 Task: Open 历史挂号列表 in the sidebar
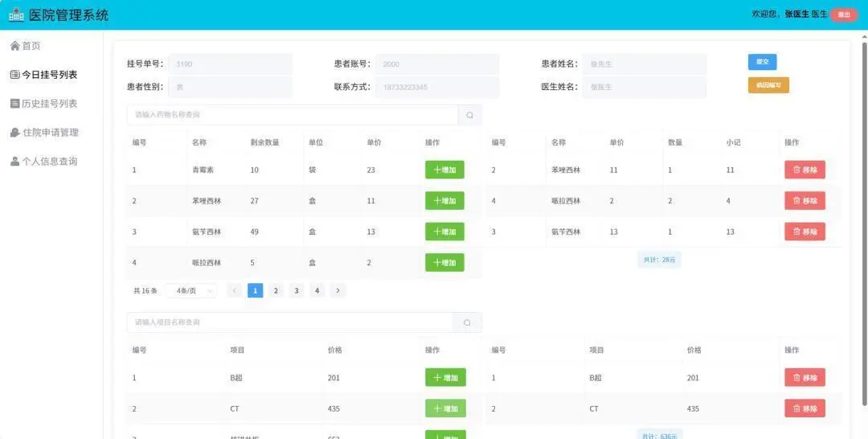pos(43,104)
